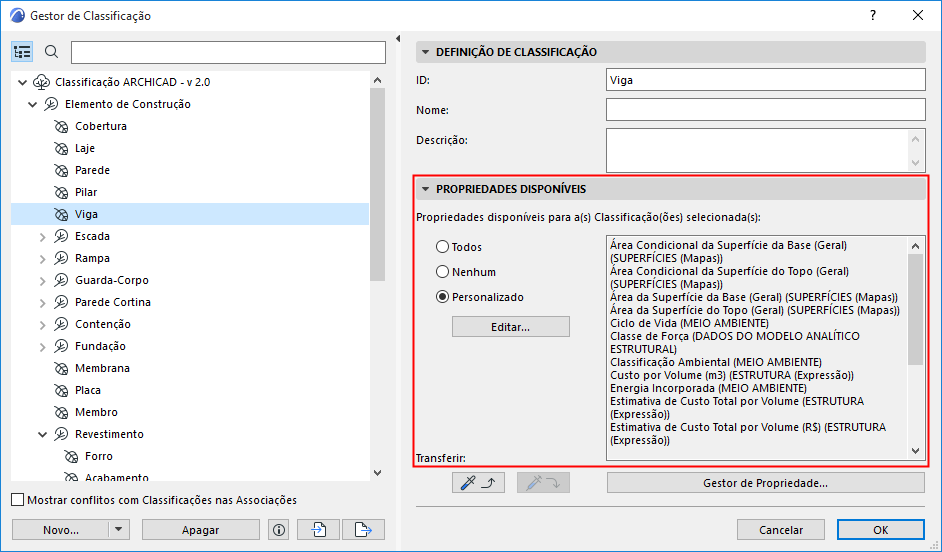
Task: Click the Viga leaf icon
Action: (61, 214)
